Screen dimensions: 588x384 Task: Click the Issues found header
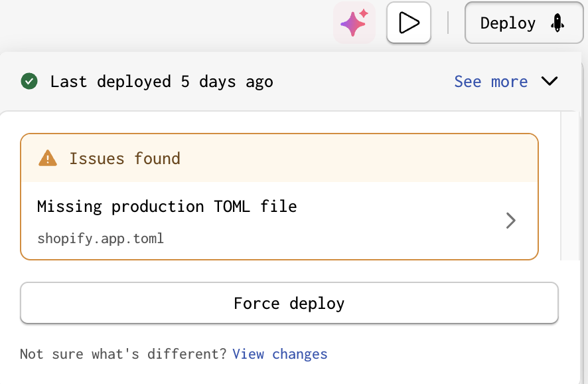click(125, 159)
